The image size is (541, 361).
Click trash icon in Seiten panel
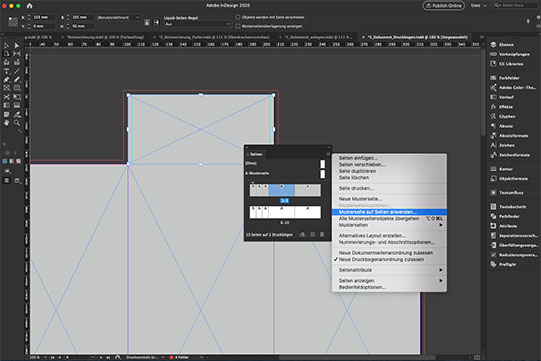point(322,234)
